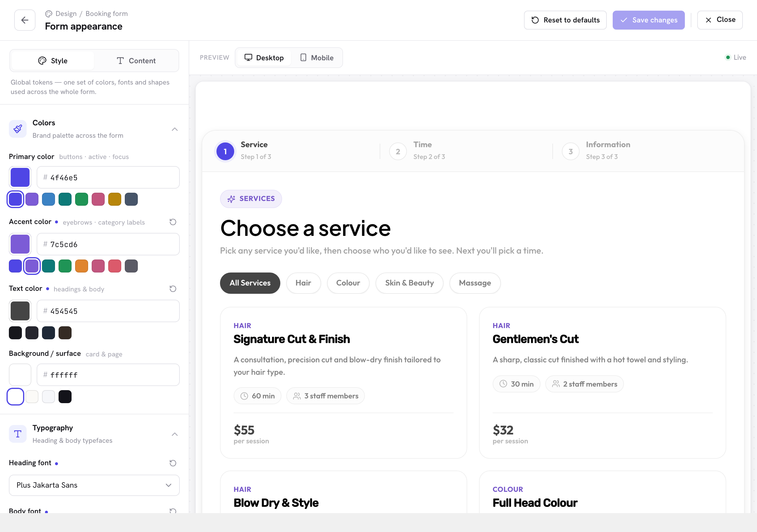Open the Heading font dropdown
The width and height of the screenshot is (757, 532).
point(94,485)
